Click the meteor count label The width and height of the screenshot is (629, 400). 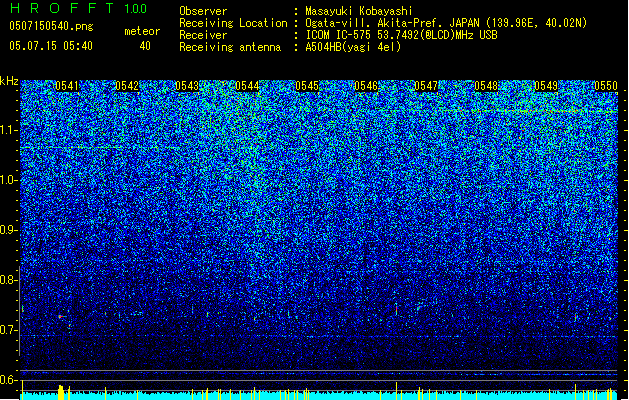click(142, 31)
